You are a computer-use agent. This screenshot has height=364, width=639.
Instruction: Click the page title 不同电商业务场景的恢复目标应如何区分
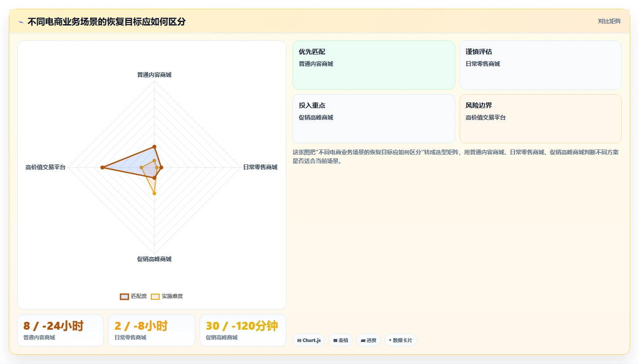(106, 22)
